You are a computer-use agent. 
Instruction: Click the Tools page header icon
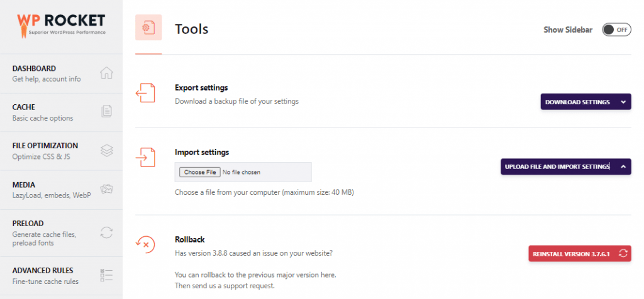(148, 28)
